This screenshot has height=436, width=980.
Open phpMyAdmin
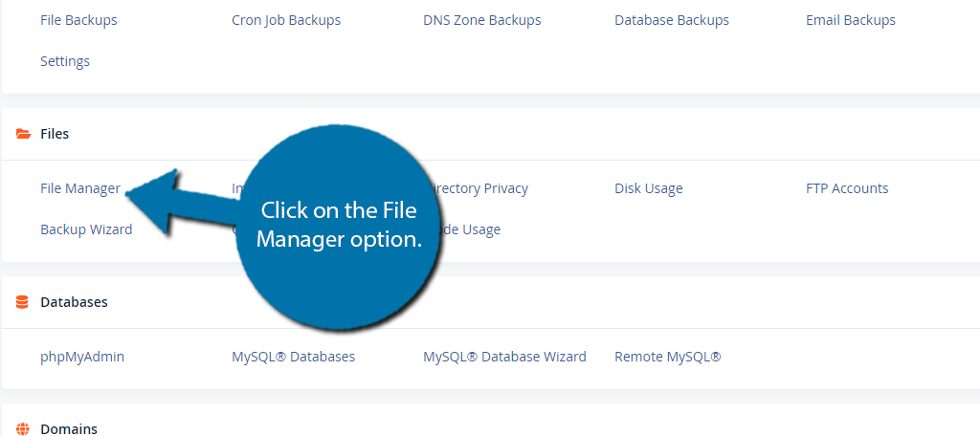point(82,357)
